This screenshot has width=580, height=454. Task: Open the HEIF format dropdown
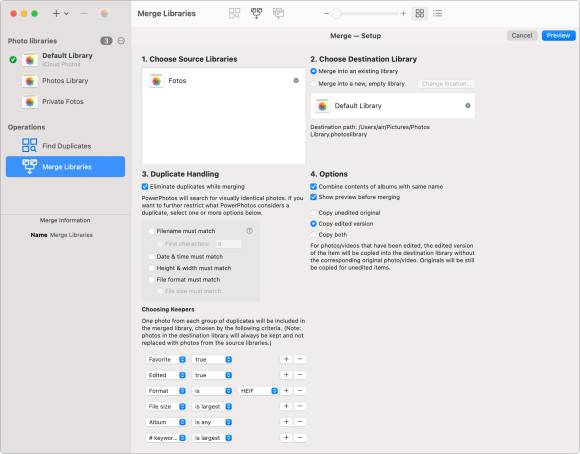259,391
